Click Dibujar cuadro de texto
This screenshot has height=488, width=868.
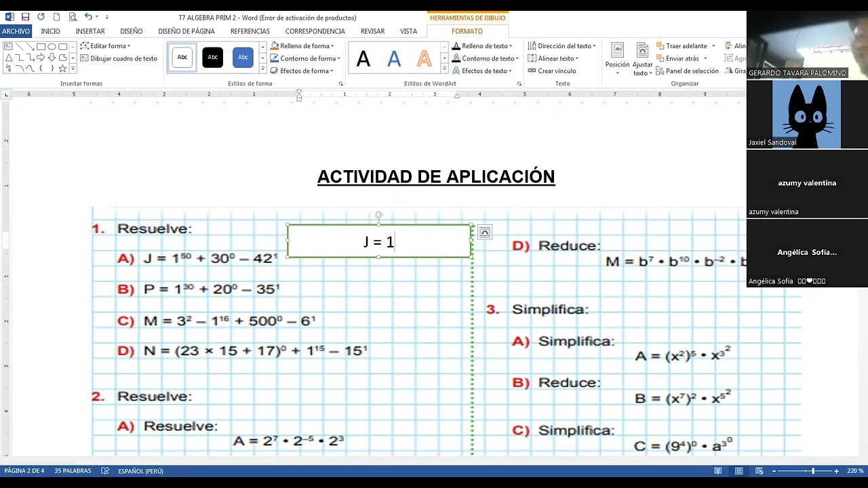[119, 58]
